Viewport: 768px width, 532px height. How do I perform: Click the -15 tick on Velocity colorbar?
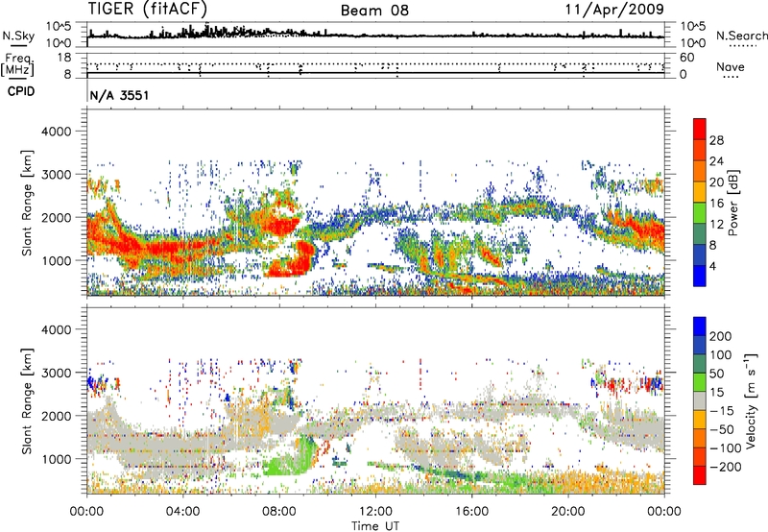[x=722, y=410]
